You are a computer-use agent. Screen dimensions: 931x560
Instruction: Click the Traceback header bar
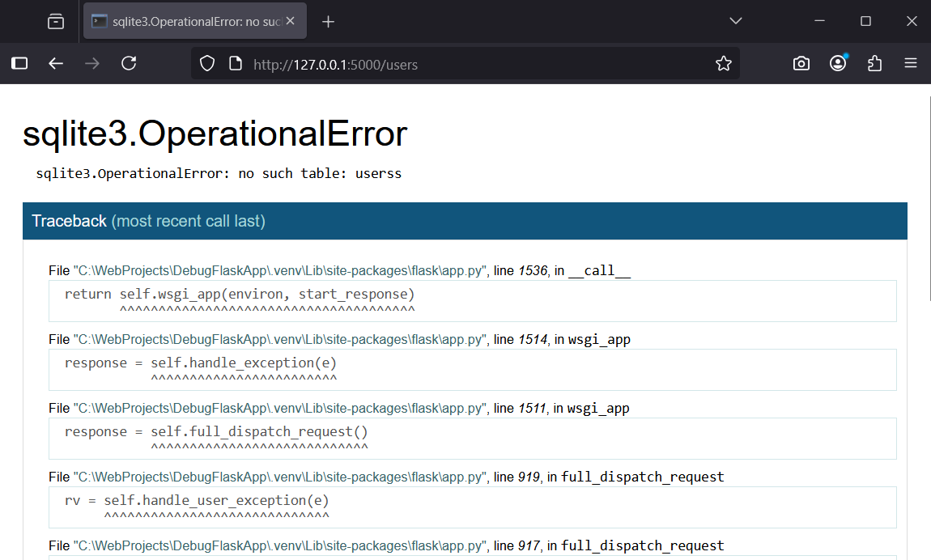pyautogui.click(x=465, y=221)
